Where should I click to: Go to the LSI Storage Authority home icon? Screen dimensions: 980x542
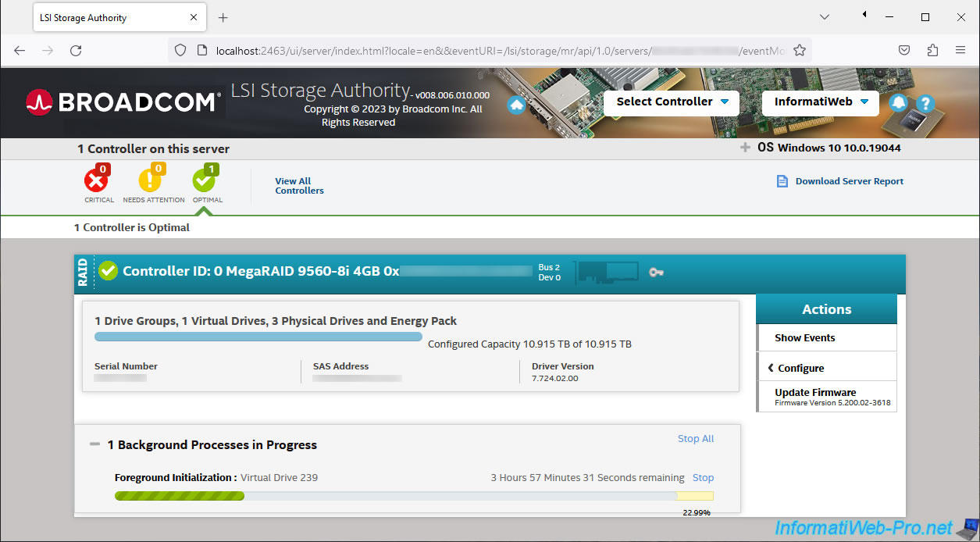coord(516,105)
